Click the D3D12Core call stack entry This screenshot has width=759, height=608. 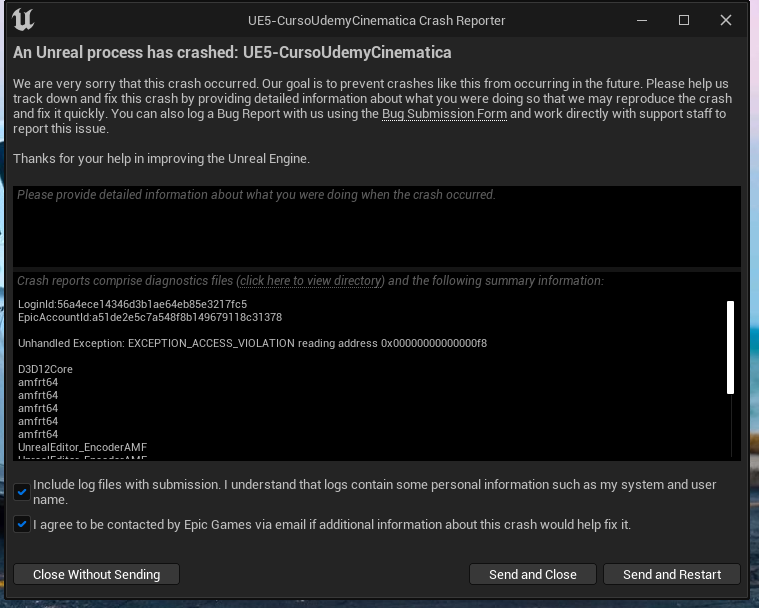(45, 369)
